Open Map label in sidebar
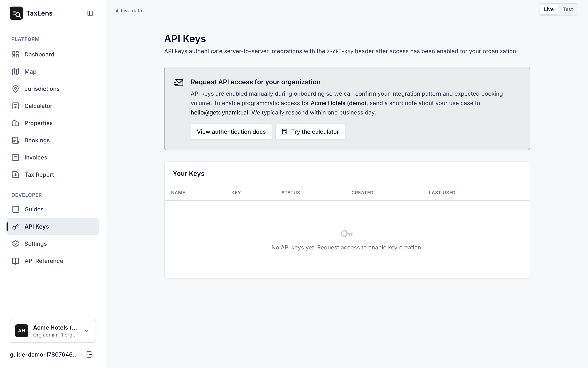This screenshot has height=368, width=588. [x=30, y=72]
